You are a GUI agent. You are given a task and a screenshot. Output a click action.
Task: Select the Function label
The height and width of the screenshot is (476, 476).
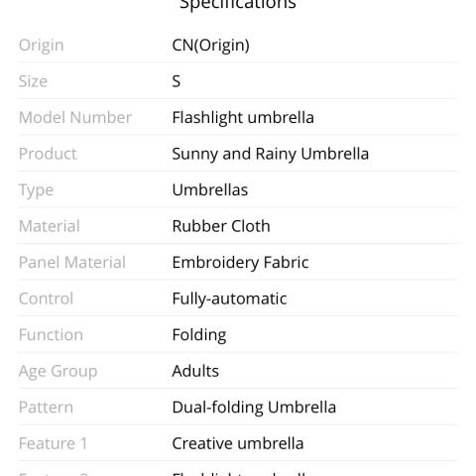51,335
